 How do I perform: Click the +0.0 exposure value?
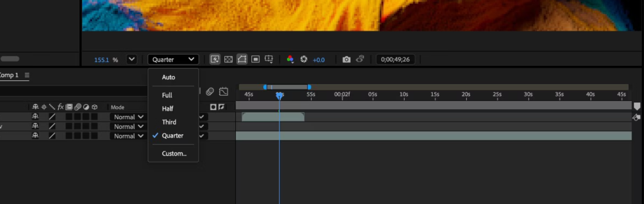click(318, 60)
